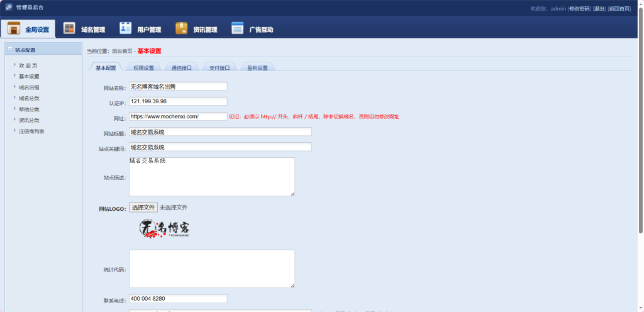The width and height of the screenshot is (644, 312).
Task: Click the 退出 logout link
Action: pos(599,9)
